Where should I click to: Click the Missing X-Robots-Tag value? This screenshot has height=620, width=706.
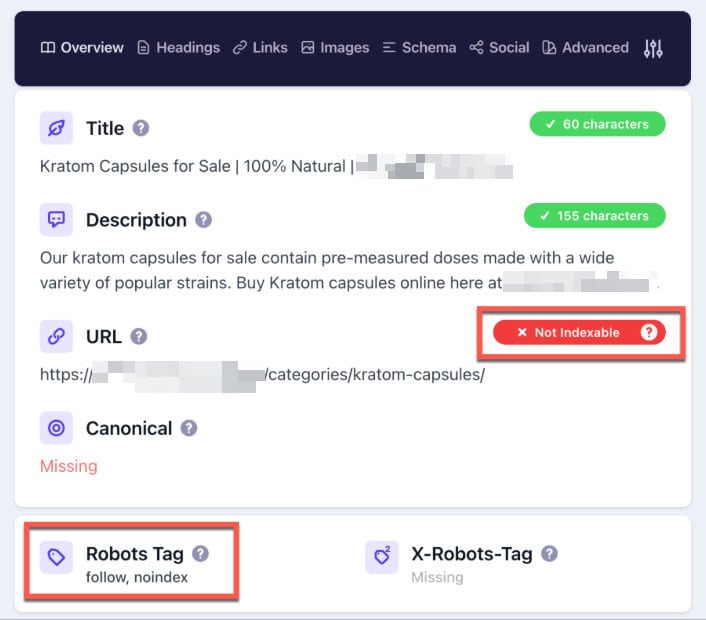coord(437,577)
